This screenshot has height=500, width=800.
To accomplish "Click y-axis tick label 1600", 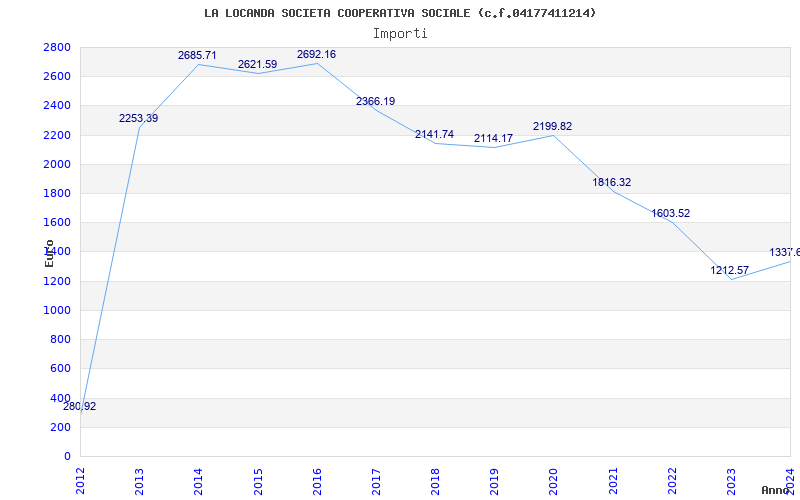I will 57,222.
